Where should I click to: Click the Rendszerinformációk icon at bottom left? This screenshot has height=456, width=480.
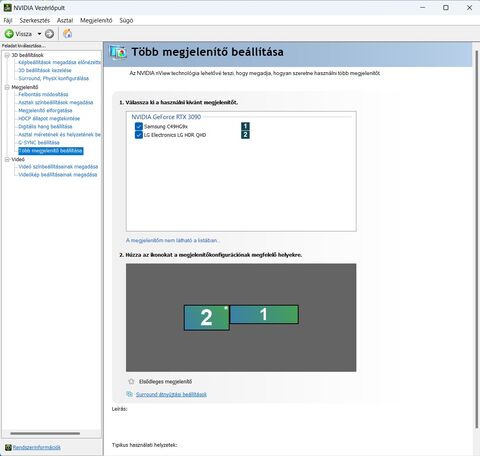pos(8,447)
